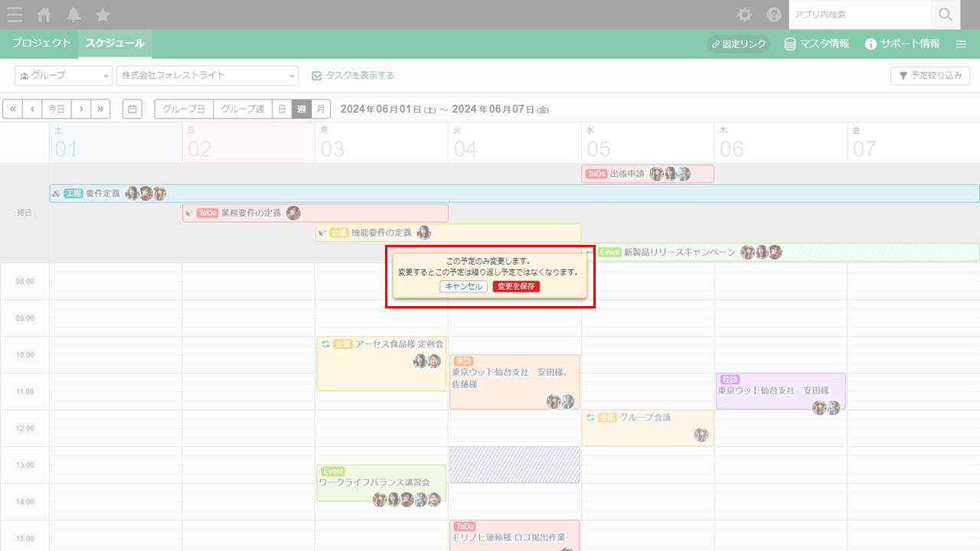The image size is (980, 551).
Task: Click the hatched block on Tuesday
Action: tap(514, 465)
